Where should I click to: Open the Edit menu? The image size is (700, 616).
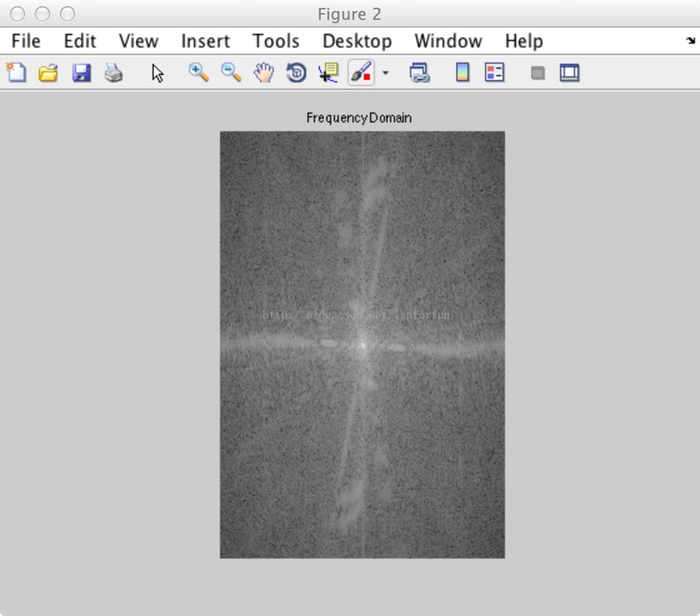click(x=80, y=41)
